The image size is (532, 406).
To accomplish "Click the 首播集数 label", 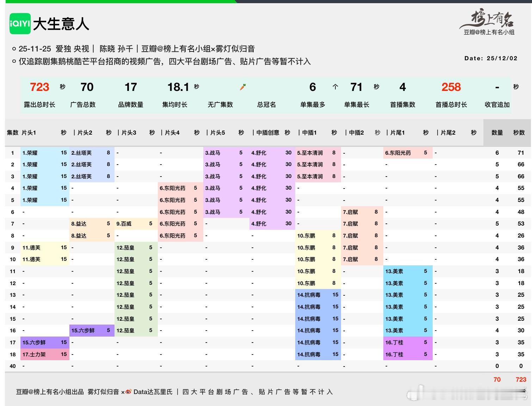I will click(x=403, y=105).
